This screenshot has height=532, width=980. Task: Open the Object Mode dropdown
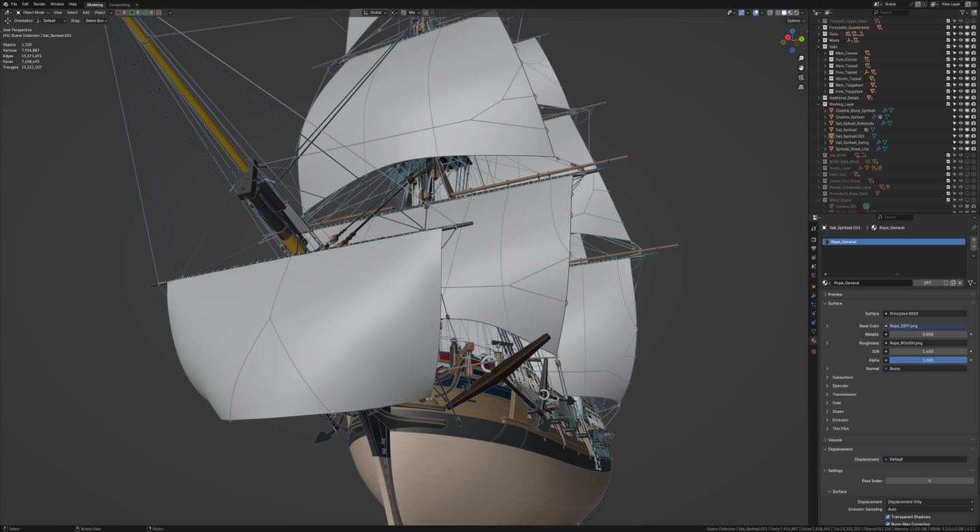click(33, 12)
